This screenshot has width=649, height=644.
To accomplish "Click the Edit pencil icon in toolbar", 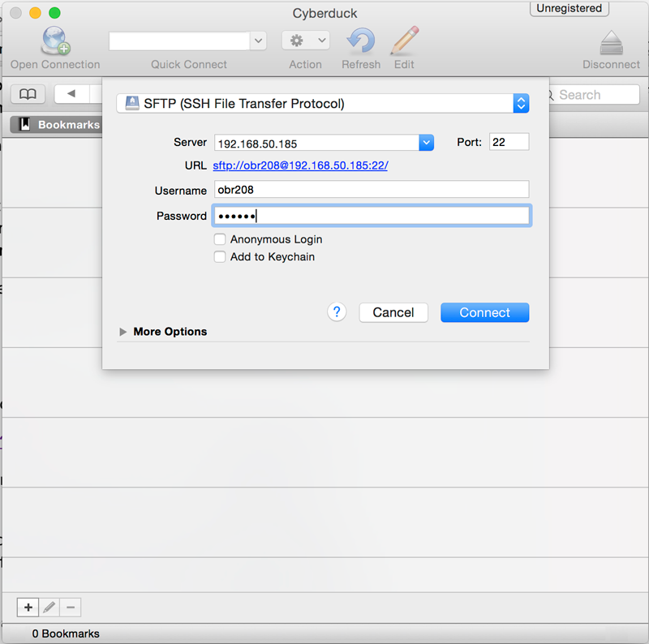I will click(x=404, y=41).
